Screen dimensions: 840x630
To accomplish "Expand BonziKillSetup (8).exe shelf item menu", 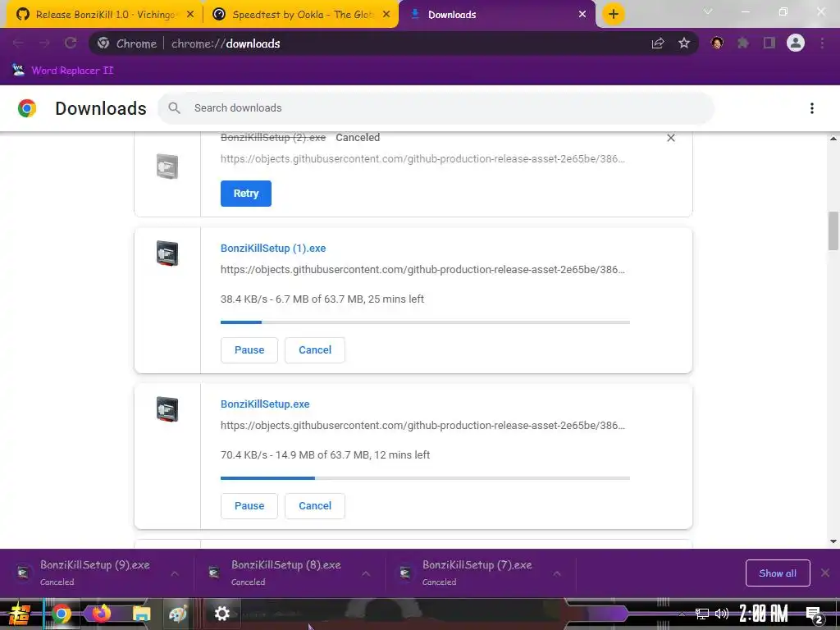I will point(366,573).
